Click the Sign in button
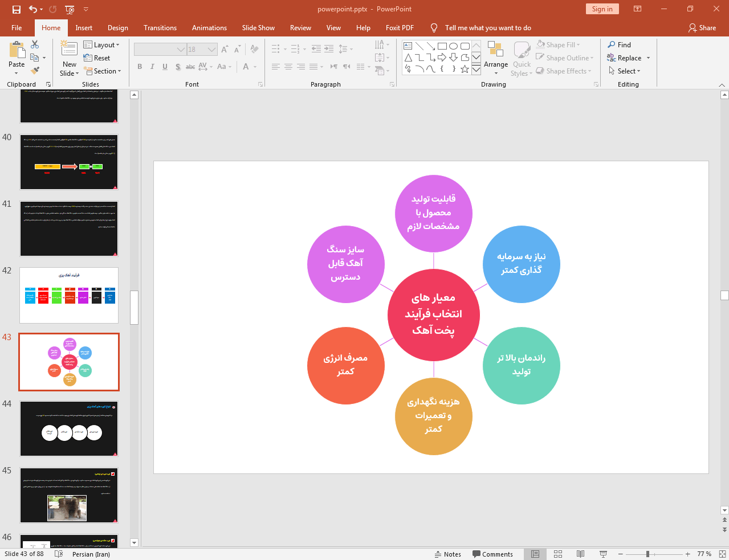This screenshot has width=729, height=560. coord(602,9)
